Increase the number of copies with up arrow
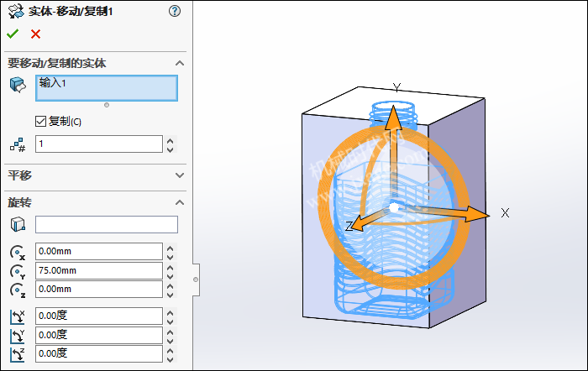This screenshot has width=588, height=371. (x=171, y=140)
